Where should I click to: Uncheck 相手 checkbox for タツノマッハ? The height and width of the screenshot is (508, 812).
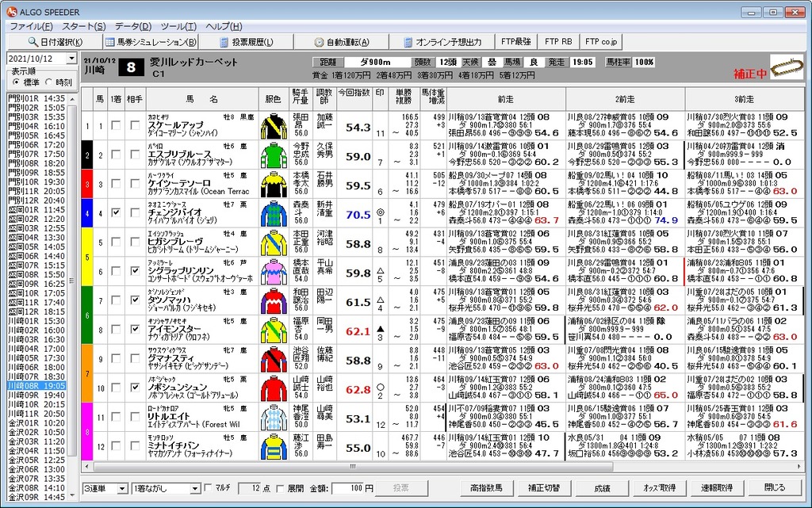pos(135,300)
